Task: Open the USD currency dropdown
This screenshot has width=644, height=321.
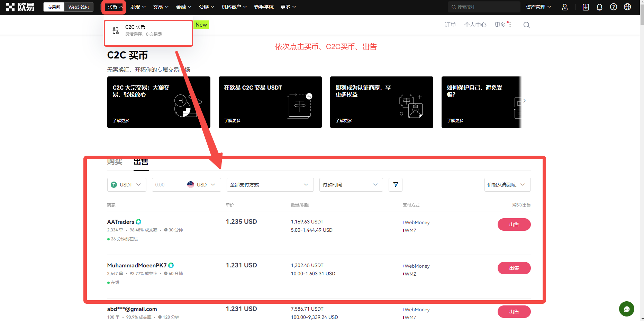Action: [201, 185]
